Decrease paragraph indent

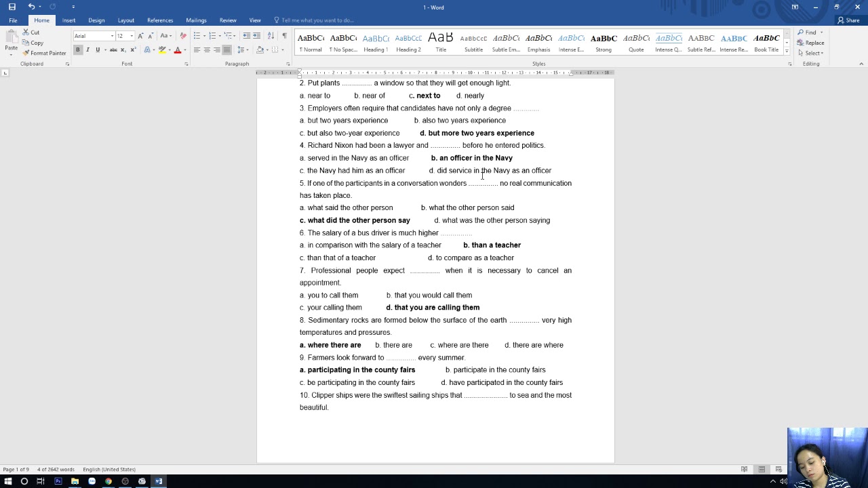(247, 36)
